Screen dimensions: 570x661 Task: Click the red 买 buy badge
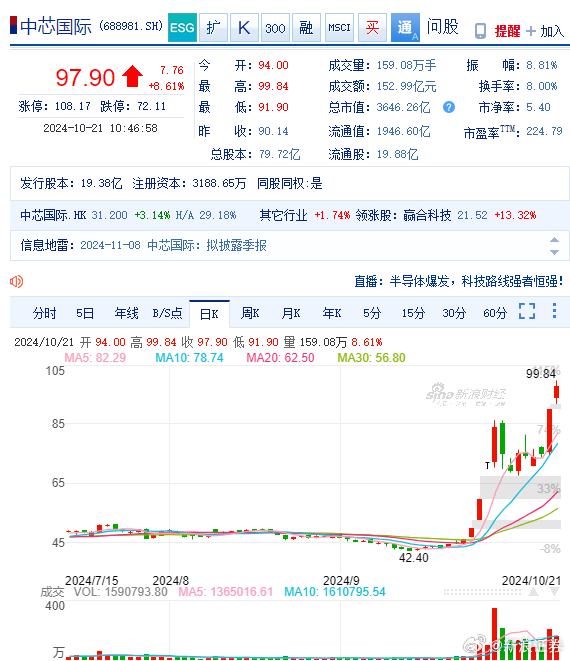pyautogui.click(x=372, y=27)
